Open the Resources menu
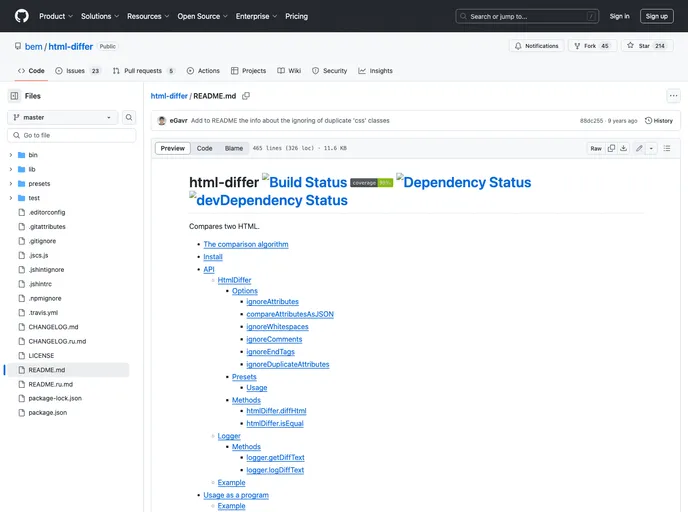The height and width of the screenshot is (512, 688). pyautogui.click(x=148, y=16)
